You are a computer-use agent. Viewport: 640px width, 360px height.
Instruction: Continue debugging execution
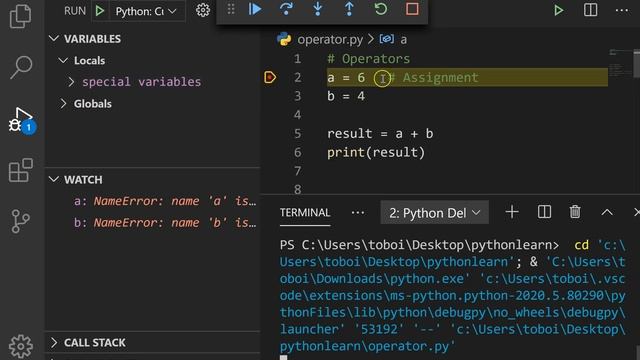click(255, 9)
